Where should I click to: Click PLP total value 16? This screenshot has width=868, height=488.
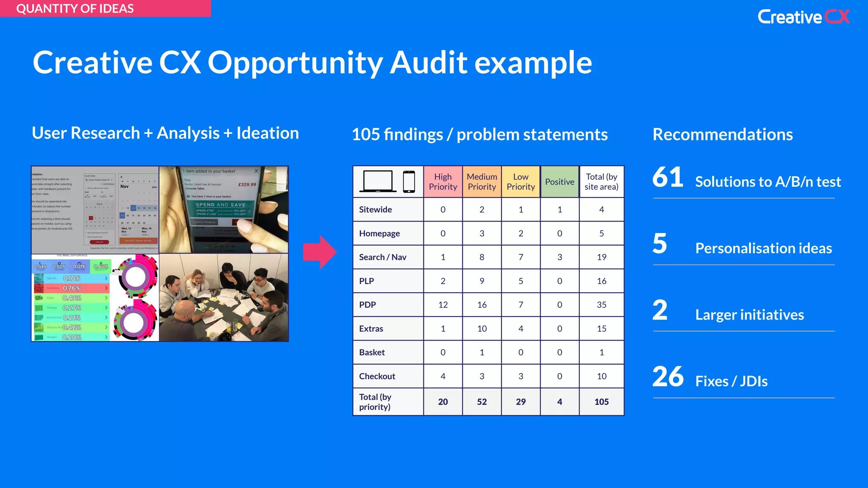[601, 281]
